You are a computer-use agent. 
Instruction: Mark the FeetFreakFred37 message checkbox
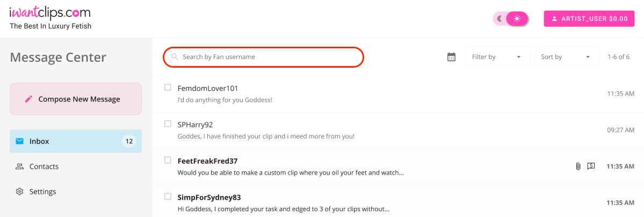pos(168,160)
